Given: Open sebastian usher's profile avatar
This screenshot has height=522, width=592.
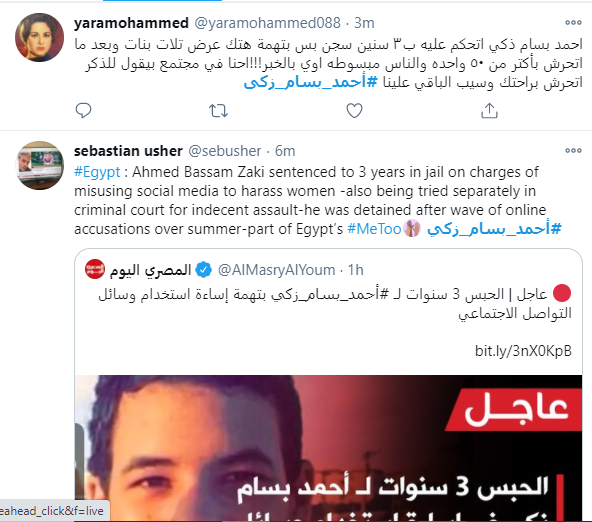Looking at the screenshot, I should (x=39, y=165).
